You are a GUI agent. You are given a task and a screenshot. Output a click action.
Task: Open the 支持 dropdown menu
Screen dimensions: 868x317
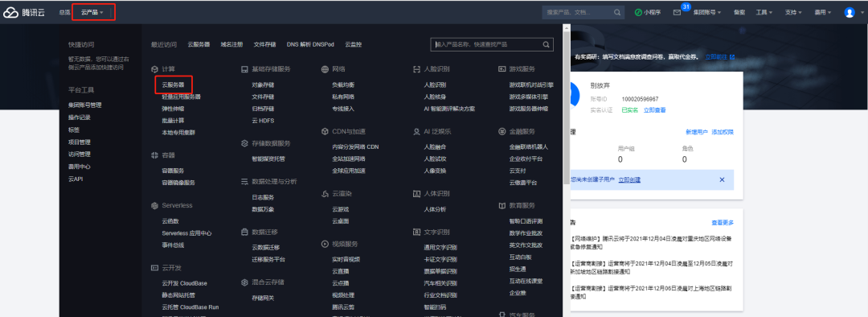pos(793,12)
